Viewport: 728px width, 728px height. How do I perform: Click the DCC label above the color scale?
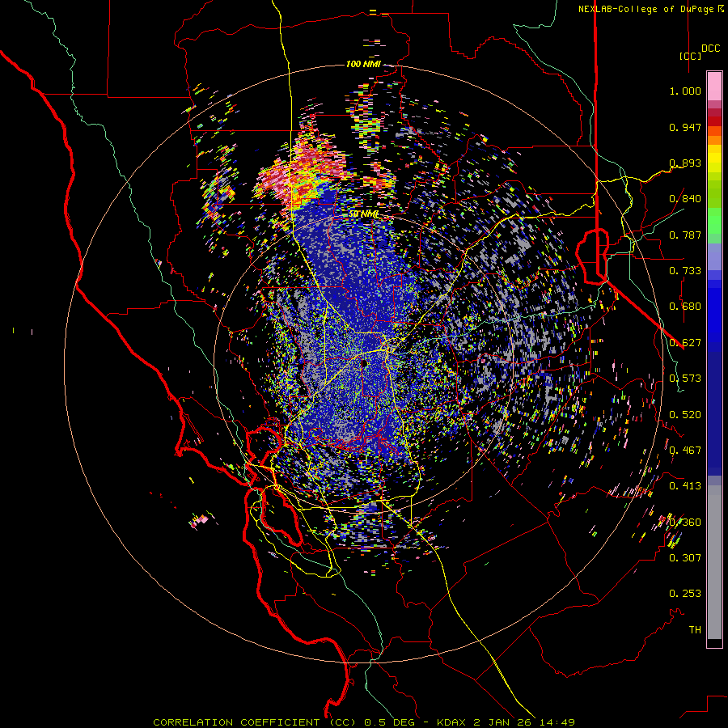tap(710, 49)
